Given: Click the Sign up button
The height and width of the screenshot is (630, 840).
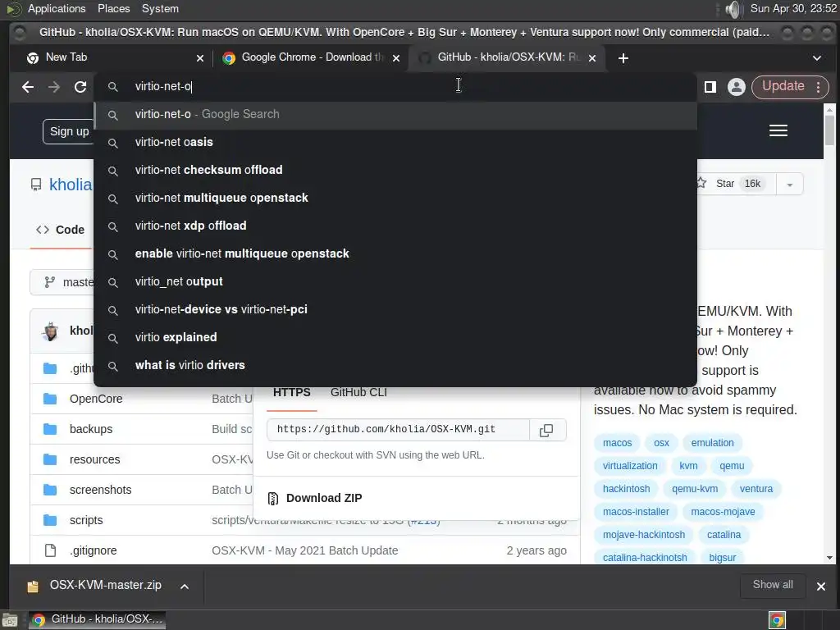Looking at the screenshot, I should coord(69,132).
